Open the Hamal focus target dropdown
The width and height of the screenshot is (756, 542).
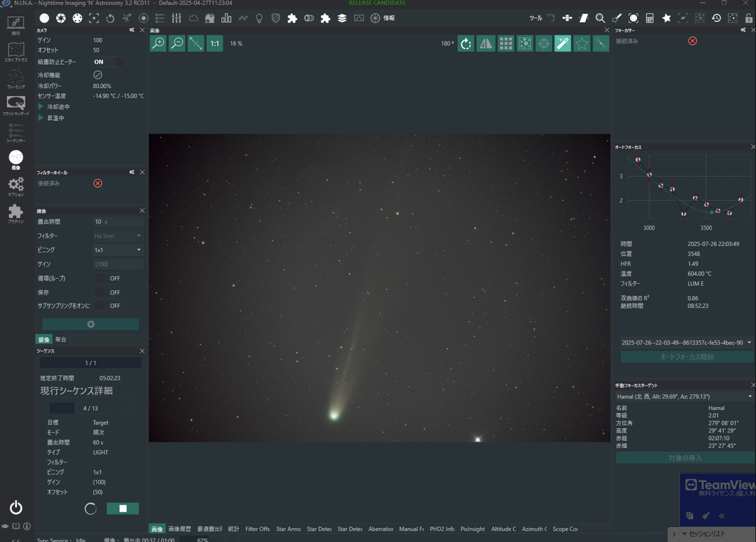[x=684, y=397]
